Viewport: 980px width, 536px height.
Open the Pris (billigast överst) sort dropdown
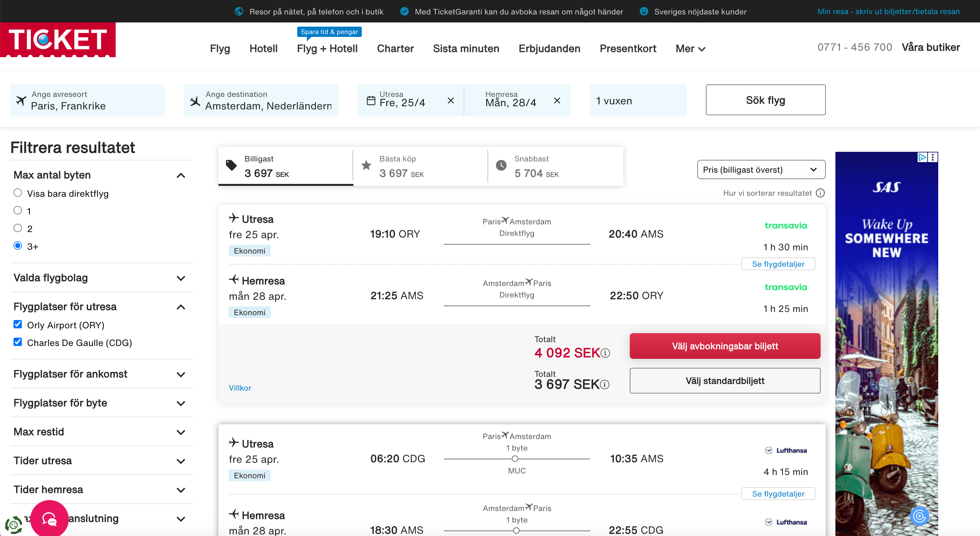pyautogui.click(x=761, y=169)
